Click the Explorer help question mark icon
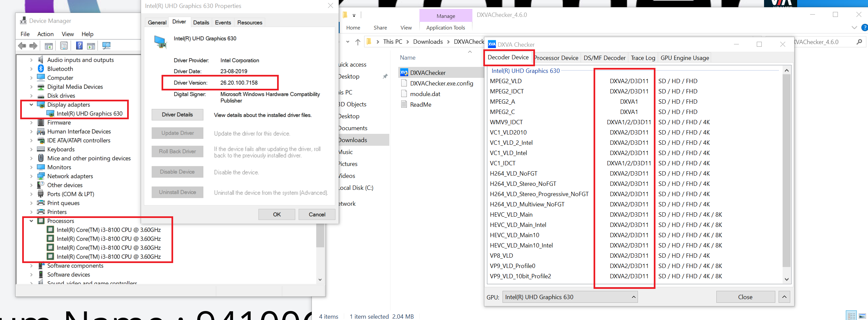This screenshot has height=320, width=868. tap(864, 27)
